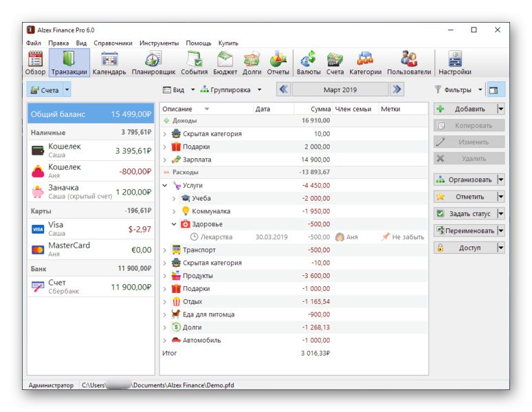Open the Купить menu
Screen dimensions: 532x412
pos(228,43)
